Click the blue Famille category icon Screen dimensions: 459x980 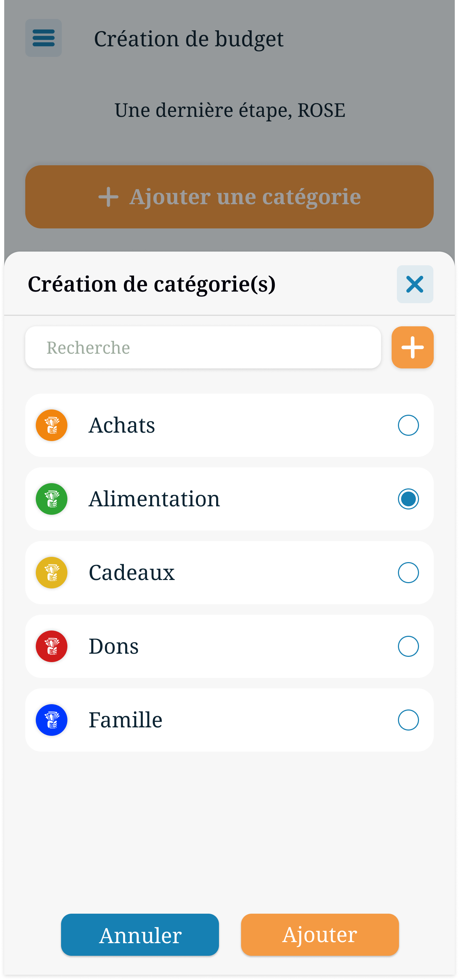[x=51, y=720]
